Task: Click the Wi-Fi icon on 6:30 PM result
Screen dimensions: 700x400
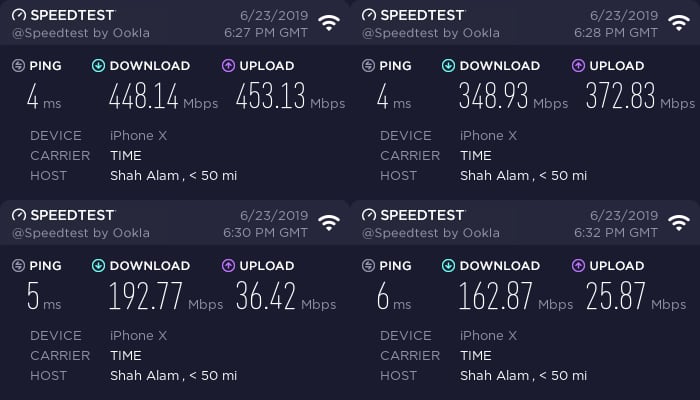Action: pos(329,222)
